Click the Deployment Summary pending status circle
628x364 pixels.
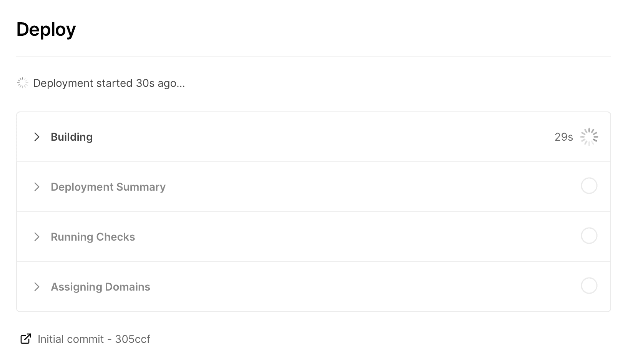click(589, 186)
